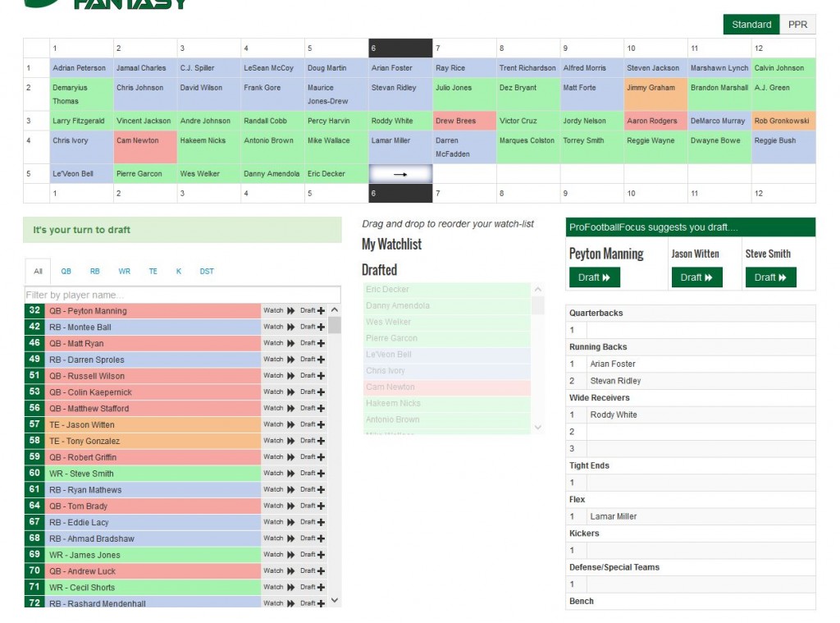
Task: Draft suggested player Peyton Manning button
Action: pos(594,277)
